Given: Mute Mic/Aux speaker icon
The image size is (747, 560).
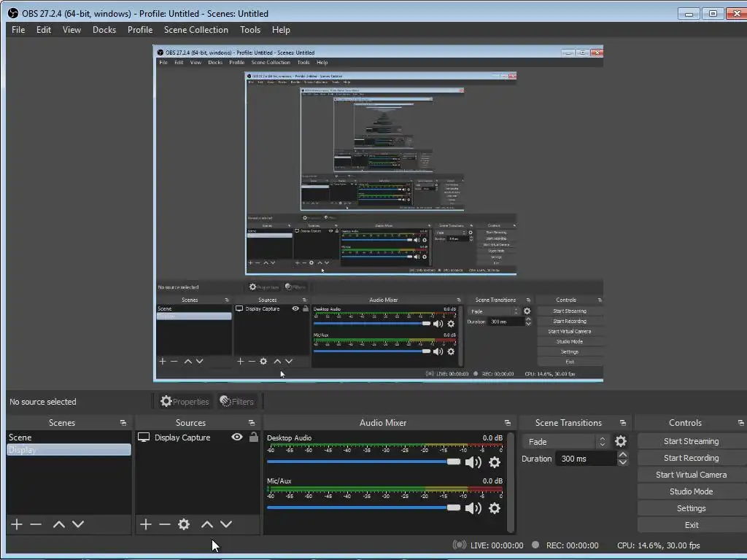Looking at the screenshot, I should point(473,508).
